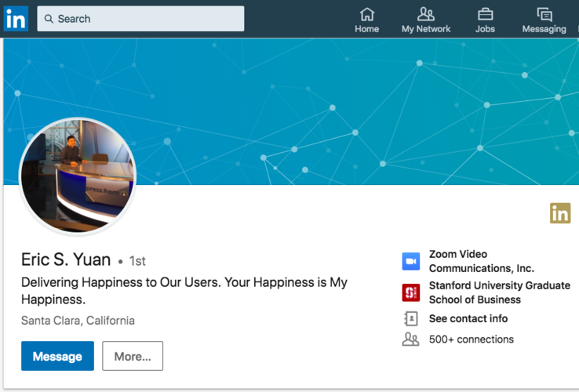Focus the Search input field
This screenshot has width=579, height=392.
[140, 19]
